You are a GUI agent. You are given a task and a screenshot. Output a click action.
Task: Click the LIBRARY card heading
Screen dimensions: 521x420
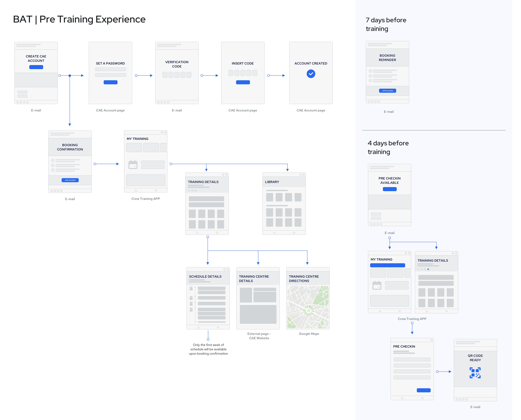tap(272, 182)
